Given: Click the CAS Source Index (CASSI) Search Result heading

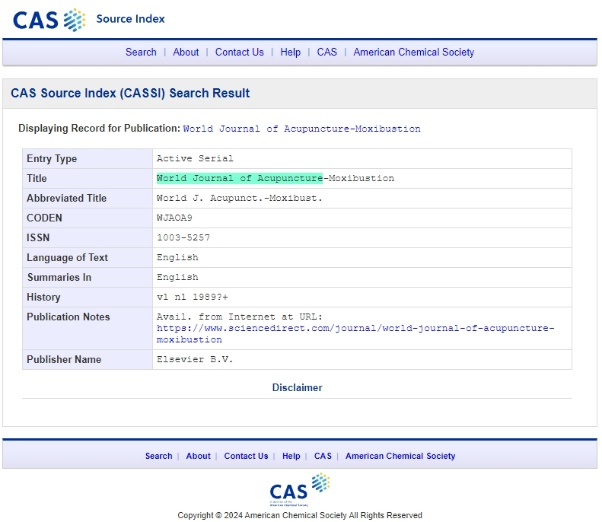Looking at the screenshot, I should point(130,93).
